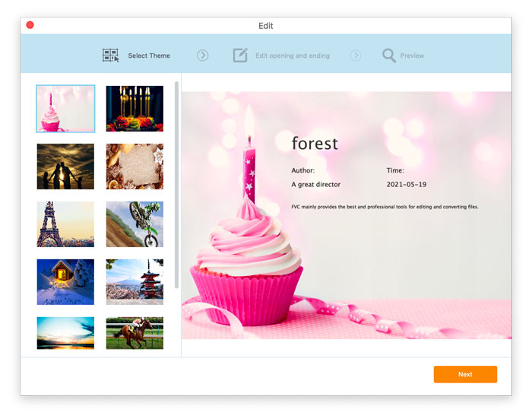Go to the Preview step
Viewport: 532px width, 419px height.
click(x=412, y=56)
